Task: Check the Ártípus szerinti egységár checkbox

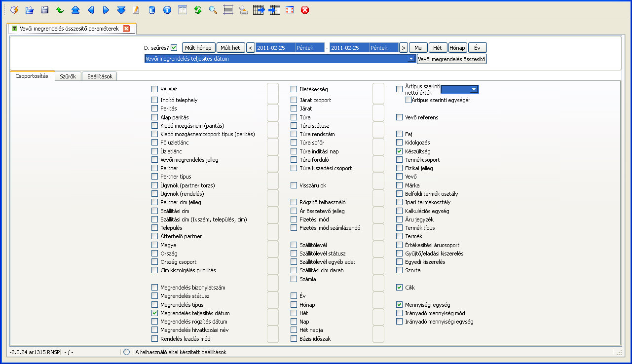Action: click(x=409, y=100)
